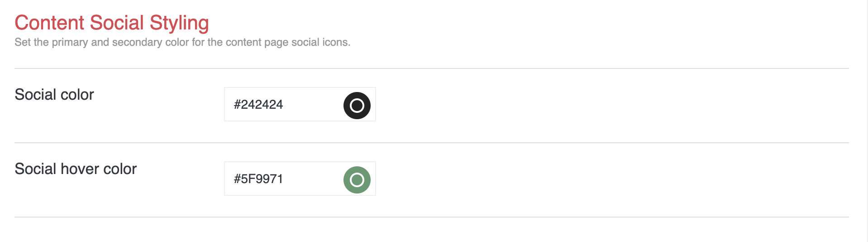Click the word "Social" in the red heading
868x242 pixels.
click(117, 23)
